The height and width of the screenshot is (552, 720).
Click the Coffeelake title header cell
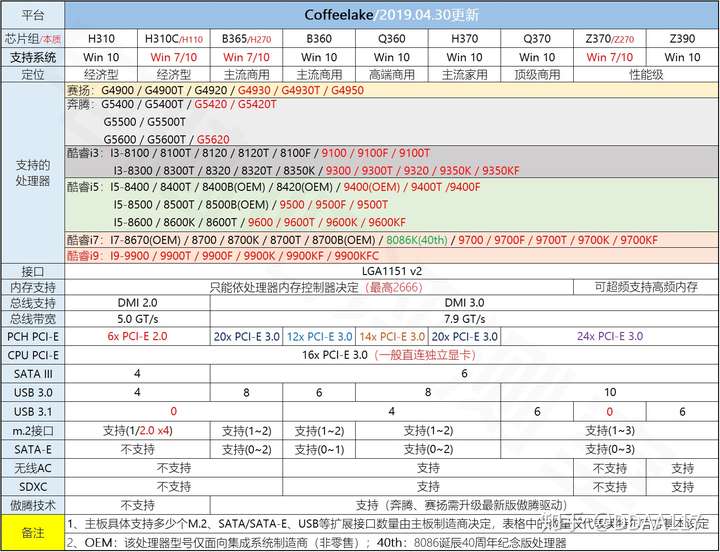[x=392, y=15]
